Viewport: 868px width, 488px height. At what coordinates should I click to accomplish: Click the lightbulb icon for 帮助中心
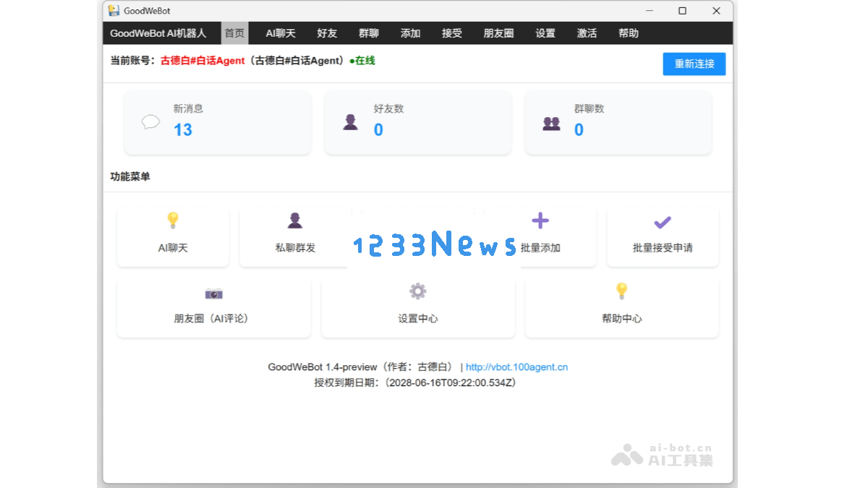tap(621, 291)
